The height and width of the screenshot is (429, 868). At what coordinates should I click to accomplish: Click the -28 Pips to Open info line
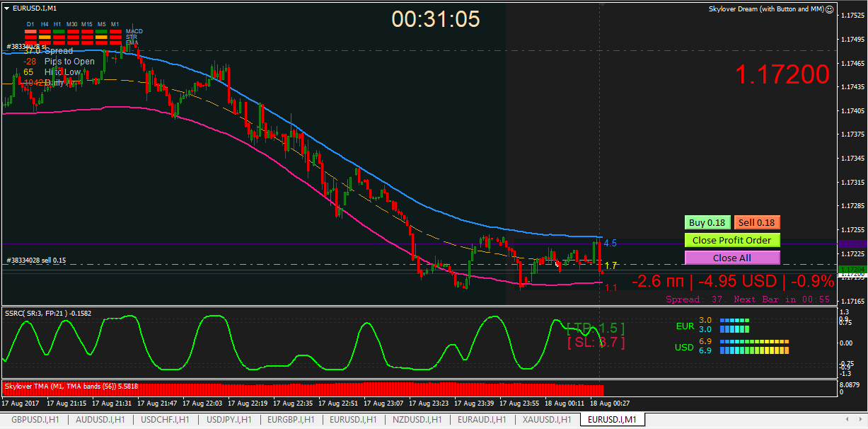(x=59, y=62)
